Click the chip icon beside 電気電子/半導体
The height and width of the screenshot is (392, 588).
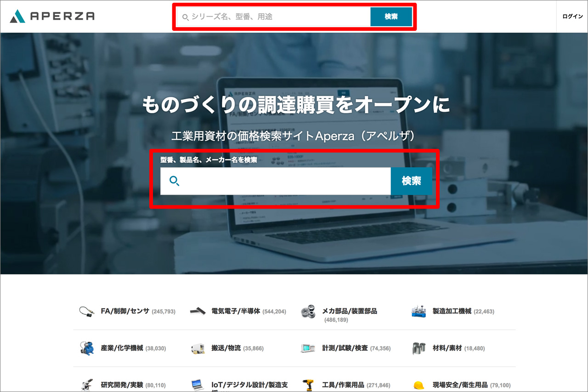[198, 311]
